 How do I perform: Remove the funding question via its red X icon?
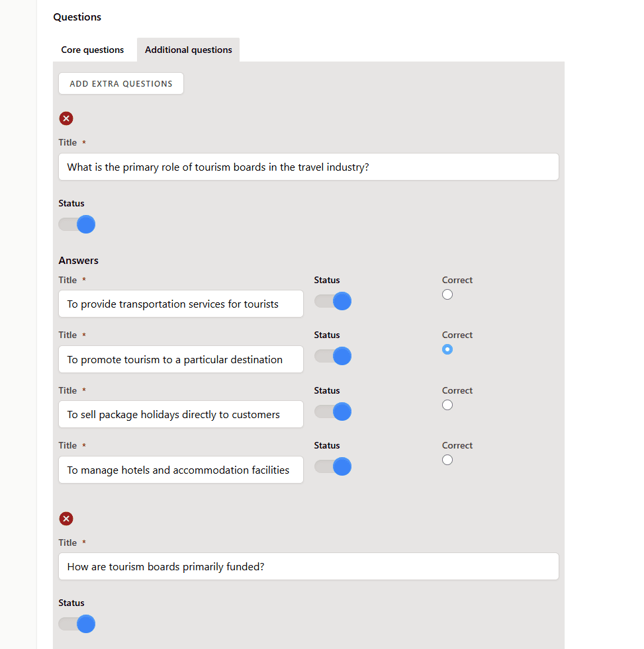point(66,519)
